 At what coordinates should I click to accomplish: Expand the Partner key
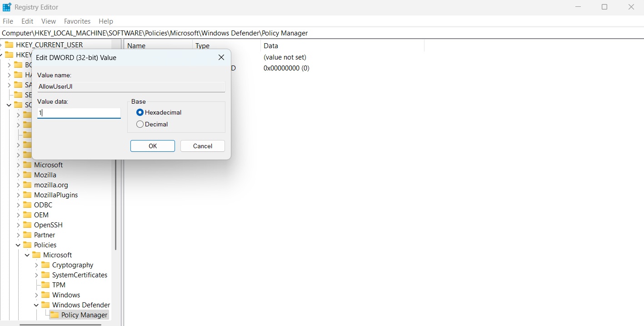point(18,235)
